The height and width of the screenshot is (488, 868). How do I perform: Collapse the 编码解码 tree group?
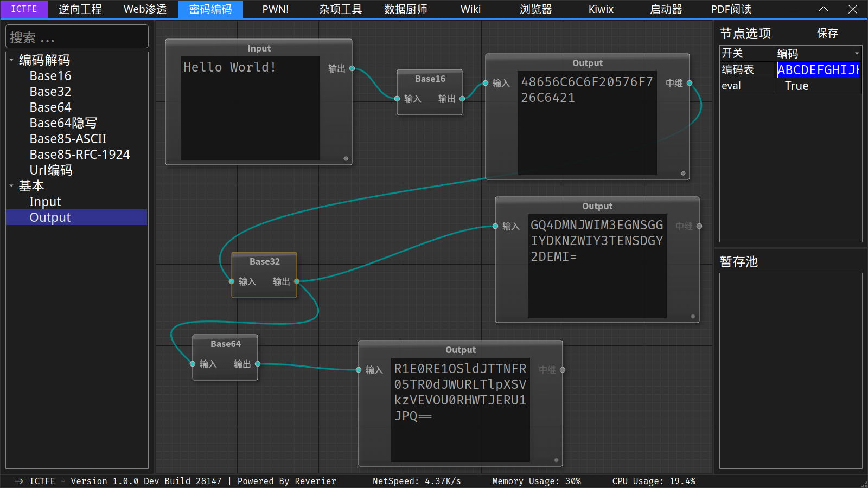click(x=11, y=60)
